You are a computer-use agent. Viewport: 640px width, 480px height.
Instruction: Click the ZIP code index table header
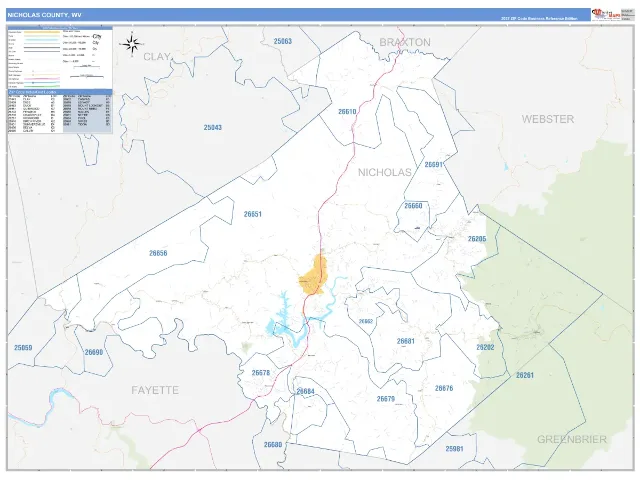tap(60, 92)
